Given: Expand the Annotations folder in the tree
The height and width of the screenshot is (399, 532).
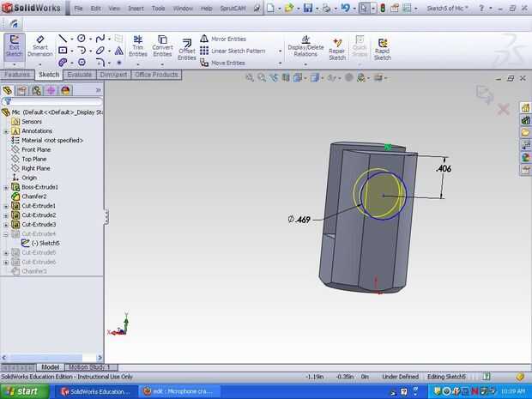Looking at the screenshot, I should (6, 131).
